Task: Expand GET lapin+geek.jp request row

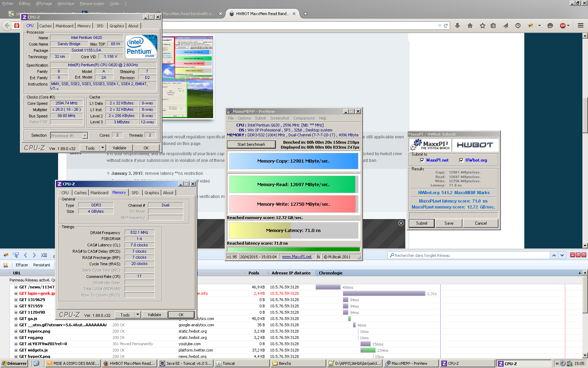Action: point(16,293)
